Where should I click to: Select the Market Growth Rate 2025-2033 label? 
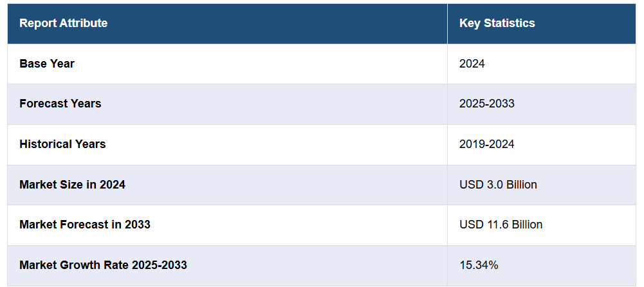coord(103,265)
